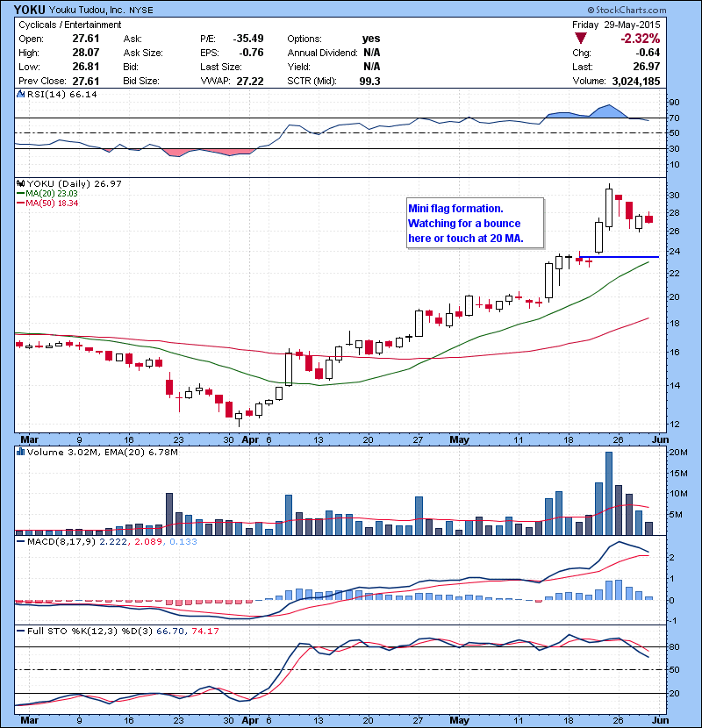Click the VWAP value 27.22
Viewport: 702px width, 728px height.
click(x=250, y=82)
